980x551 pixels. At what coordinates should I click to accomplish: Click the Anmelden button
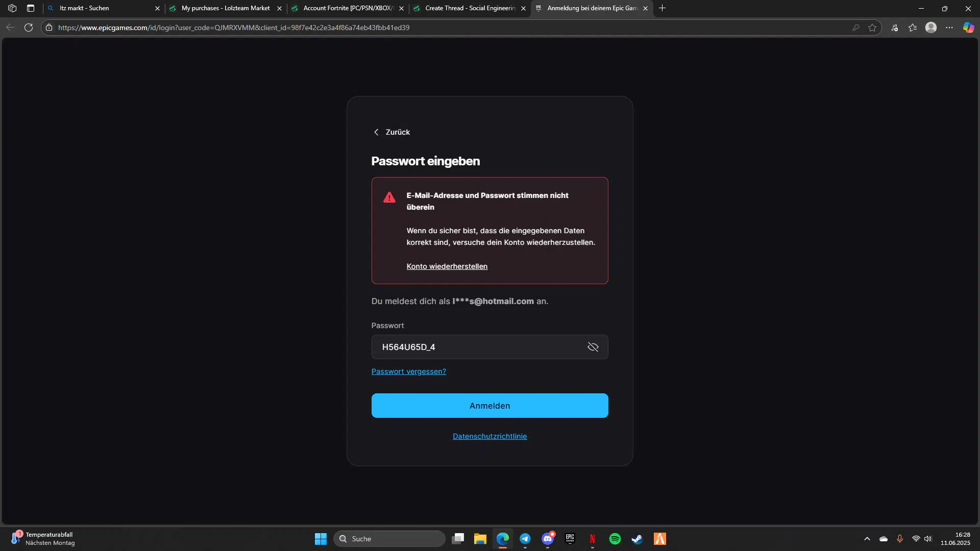point(489,406)
